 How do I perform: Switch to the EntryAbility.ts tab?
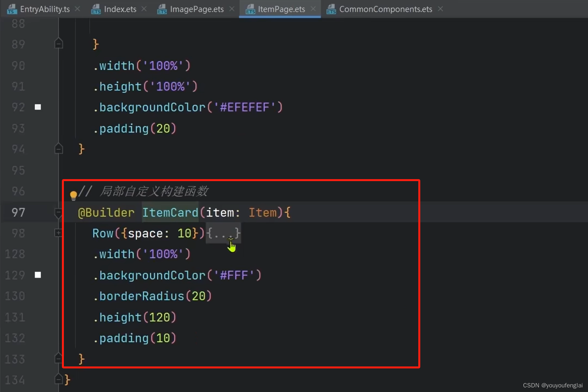pyautogui.click(x=45, y=9)
